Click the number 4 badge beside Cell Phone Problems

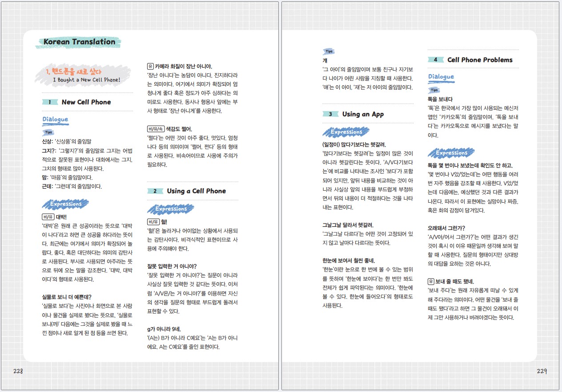point(436,60)
